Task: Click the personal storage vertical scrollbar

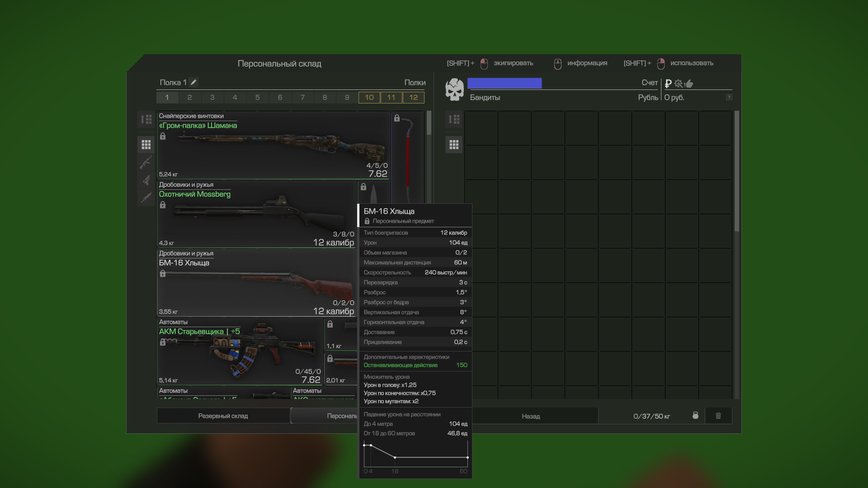Action: click(429, 123)
